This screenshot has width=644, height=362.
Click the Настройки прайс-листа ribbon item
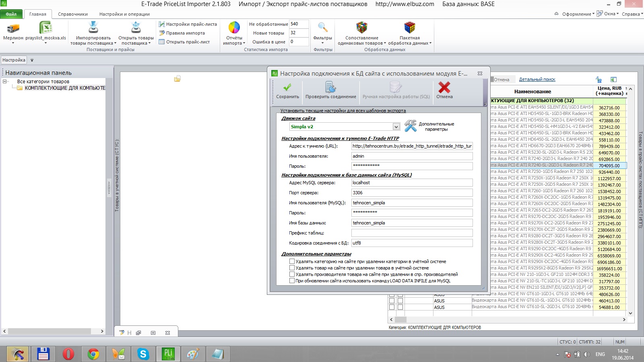(x=188, y=24)
